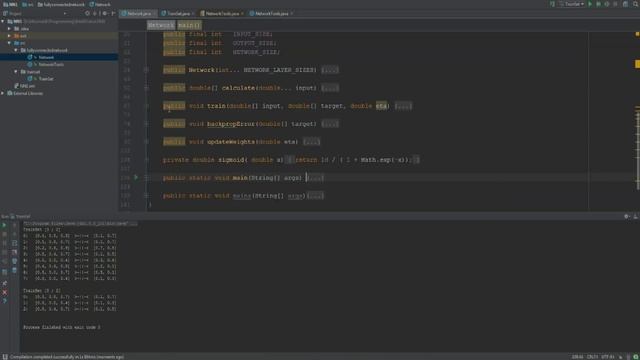Click the down-arrow icon in Run panel

click(x=14, y=234)
